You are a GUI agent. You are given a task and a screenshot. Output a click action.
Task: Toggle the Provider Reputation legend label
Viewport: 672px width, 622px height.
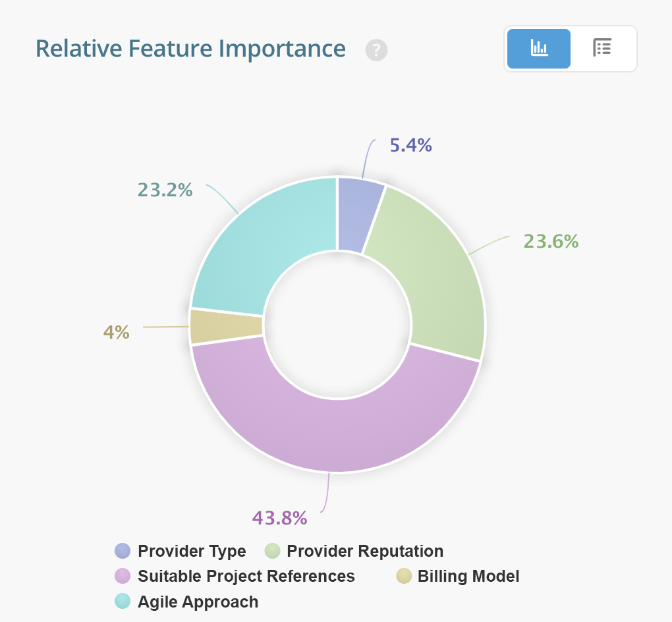(x=365, y=551)
